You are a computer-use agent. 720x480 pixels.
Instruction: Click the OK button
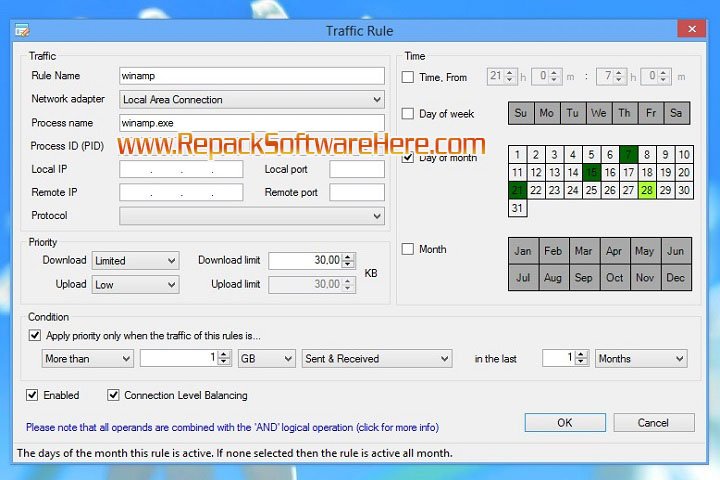[565, 423]
